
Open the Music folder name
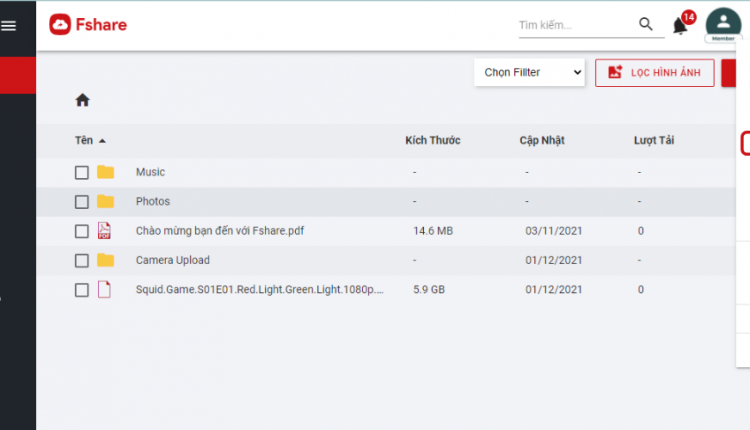click(x=150, y=172)
